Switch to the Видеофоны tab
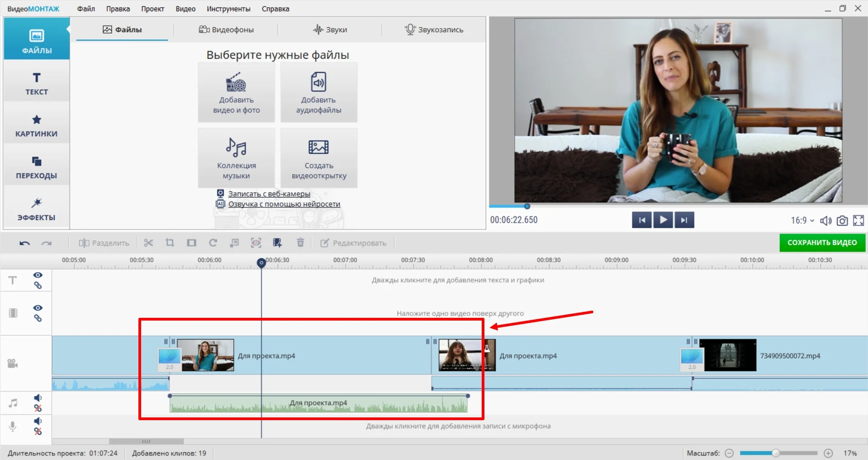This screenshot has width=868, height=460. (226, 30)
